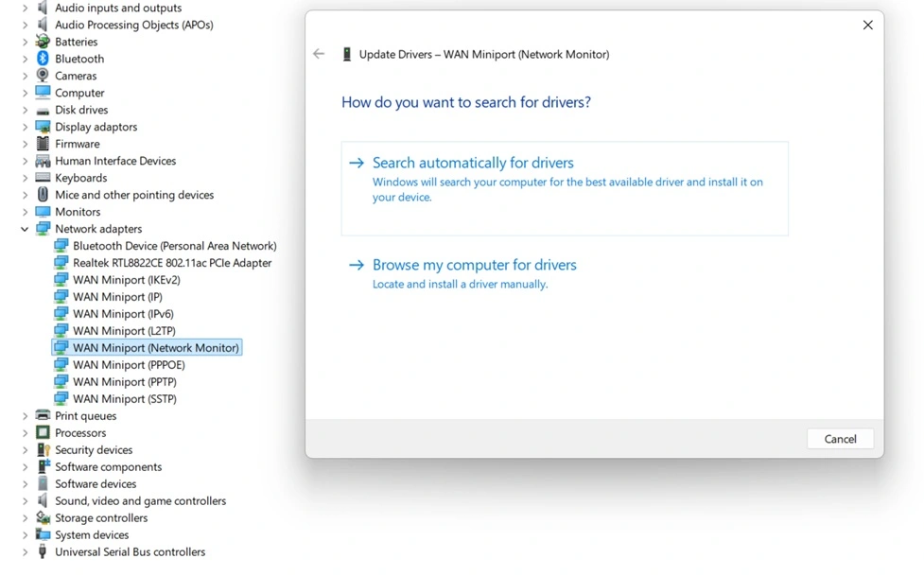Click the Human Interface Devices icon

43,161
